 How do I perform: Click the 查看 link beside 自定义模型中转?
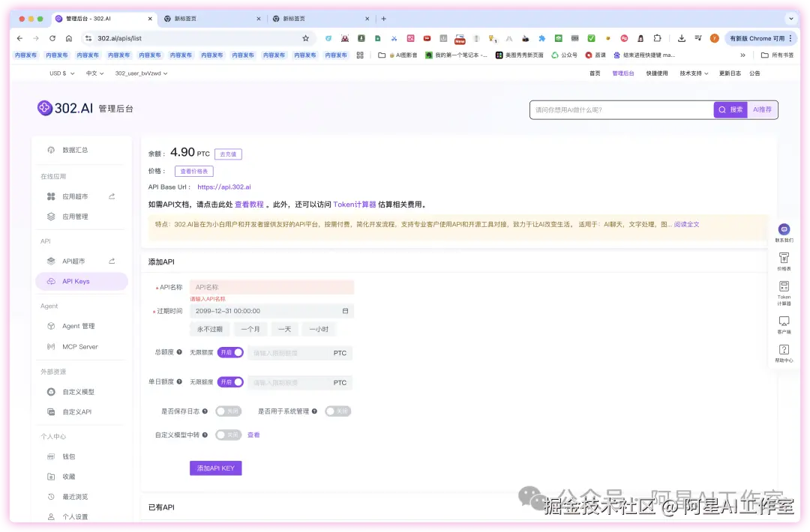(x=253, y=435)
